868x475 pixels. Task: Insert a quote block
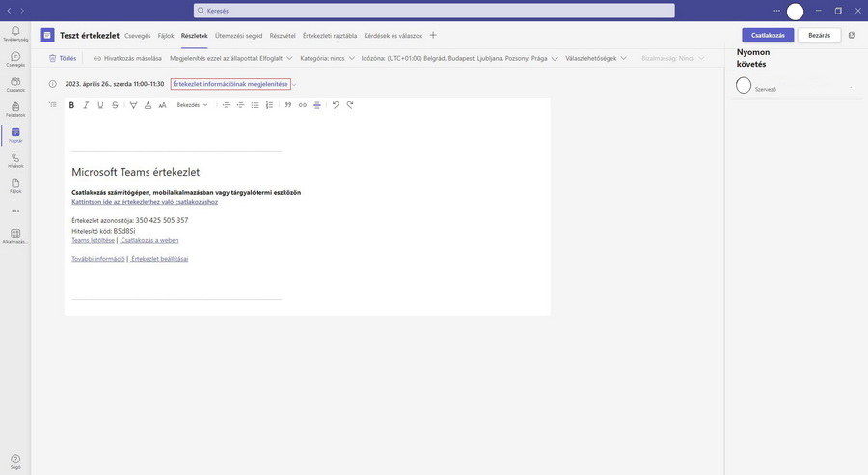coord(287,105)
